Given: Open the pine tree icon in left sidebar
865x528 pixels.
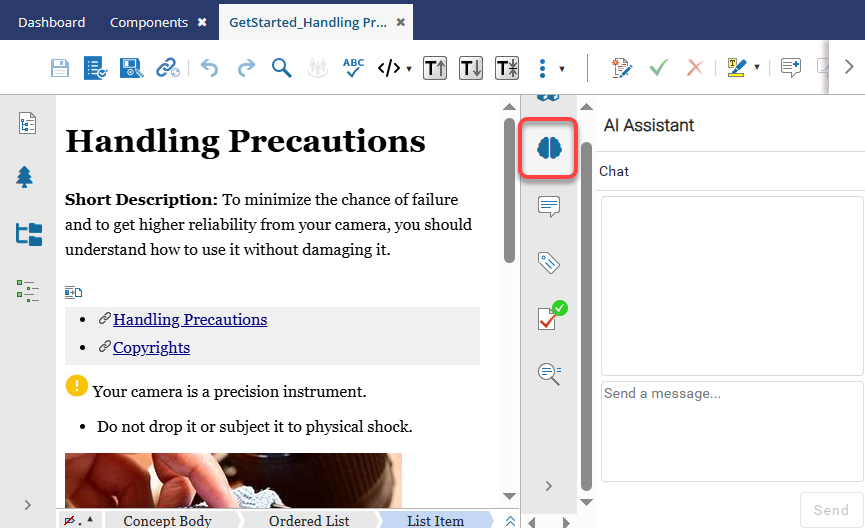Looking at the screenshot, I should [26, 177].
